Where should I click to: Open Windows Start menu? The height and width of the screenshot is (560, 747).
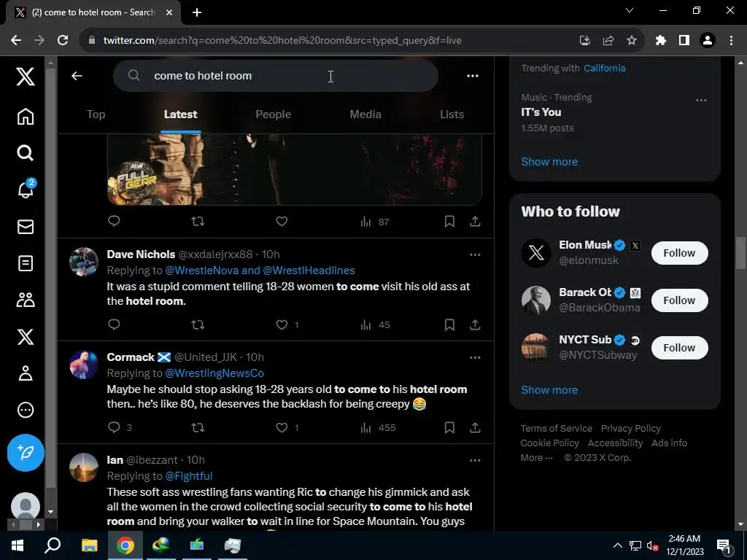click(x=18, y=545)
